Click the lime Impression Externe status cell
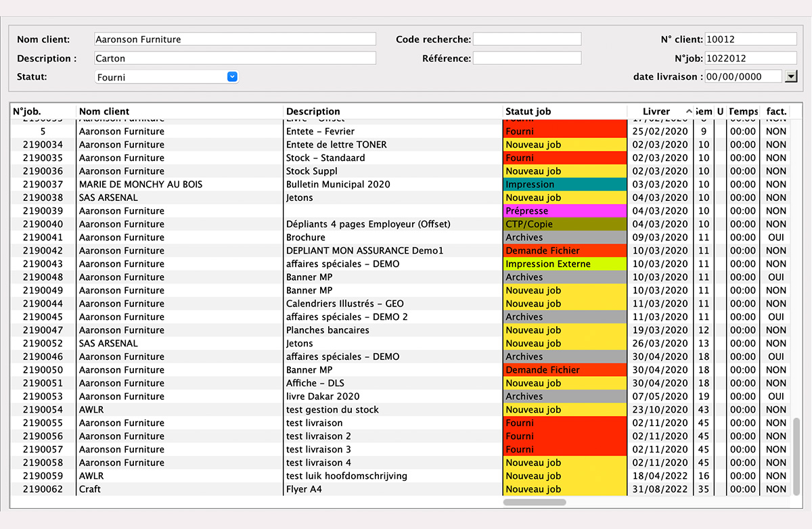 (x=565, y=264)
